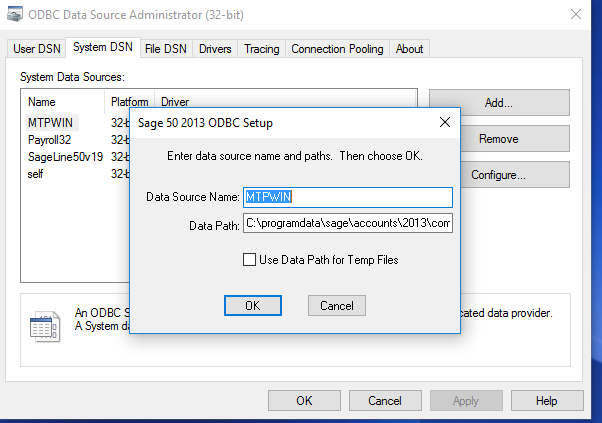602x423 pixels.
Task: Click Cancel at bottom of ODBC Administrator
Action: [385, 401]
